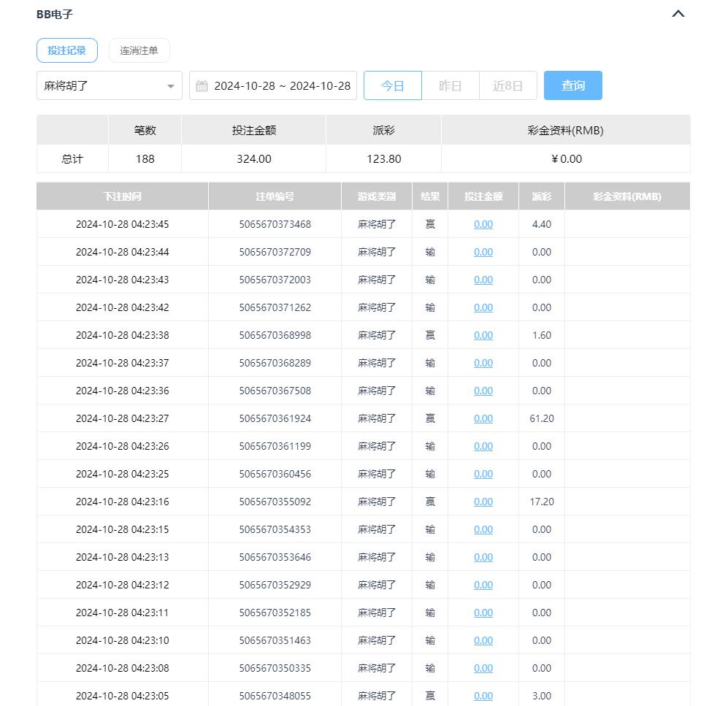Open the 麻将胡了 game dropdown

click(102, 85)
